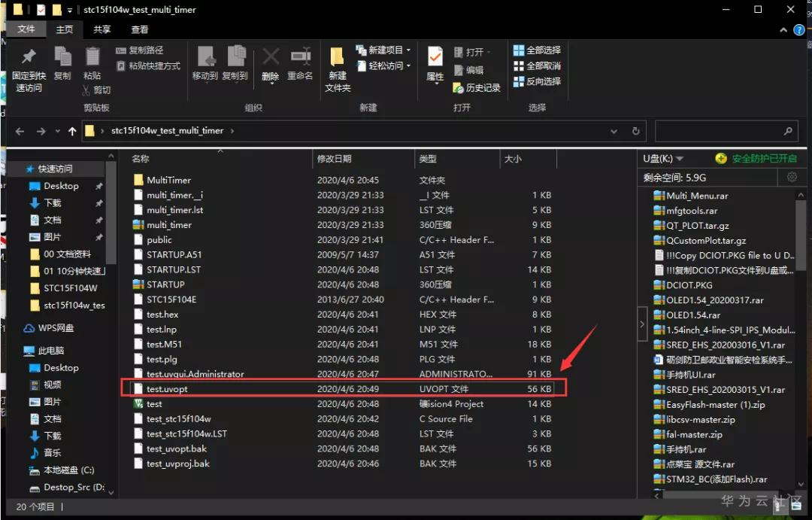Open address bar history dropdown
Screen dimensions: 812x520
[x=614, y=131]
